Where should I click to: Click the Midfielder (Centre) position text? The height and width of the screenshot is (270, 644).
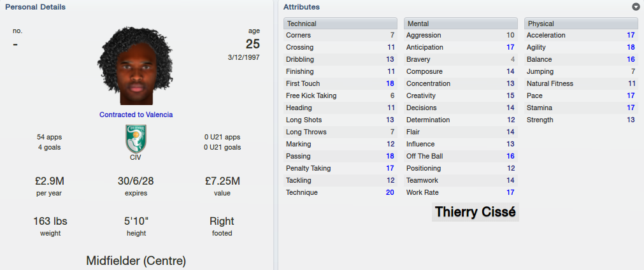pyautogui.click(x=136, y=260)
